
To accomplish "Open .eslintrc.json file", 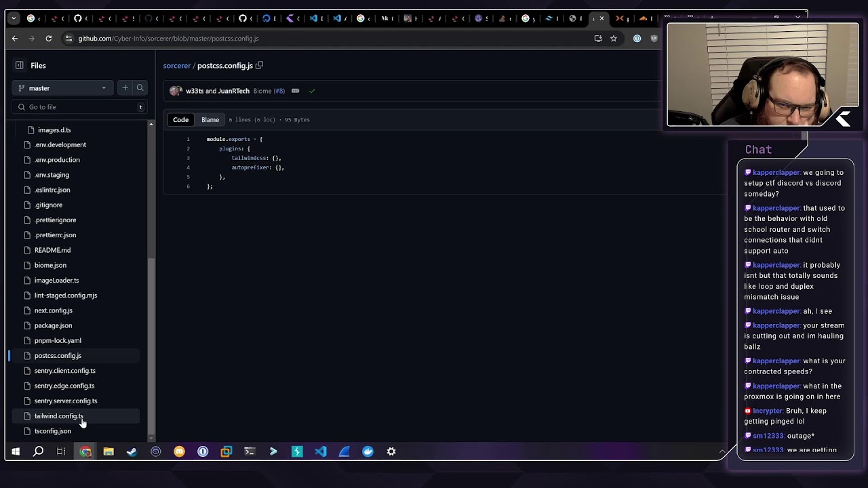I will pyautogui.click(x=52, y=190).
